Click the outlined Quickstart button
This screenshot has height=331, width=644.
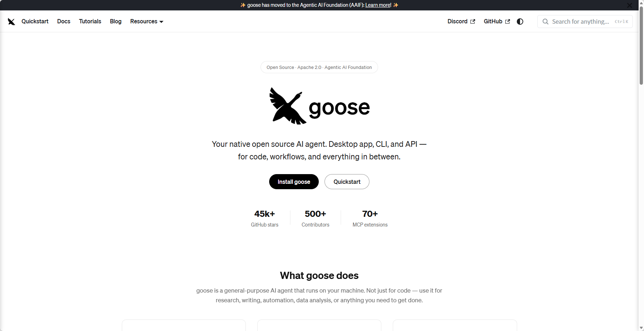[347, 182]
